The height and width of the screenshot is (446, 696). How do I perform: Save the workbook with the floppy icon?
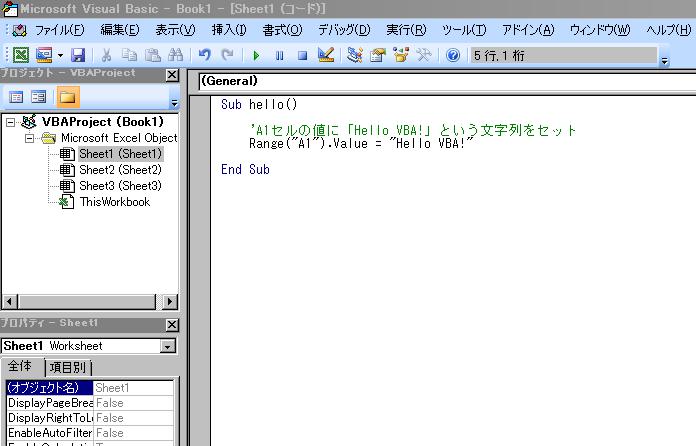pyautogui.click(x=78, y=55)
